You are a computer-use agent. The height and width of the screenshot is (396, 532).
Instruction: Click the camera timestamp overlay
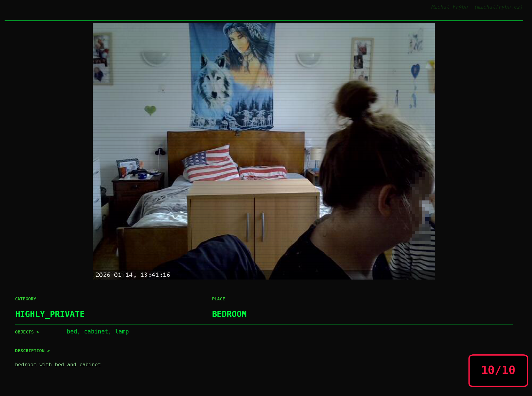coord(133,275)
